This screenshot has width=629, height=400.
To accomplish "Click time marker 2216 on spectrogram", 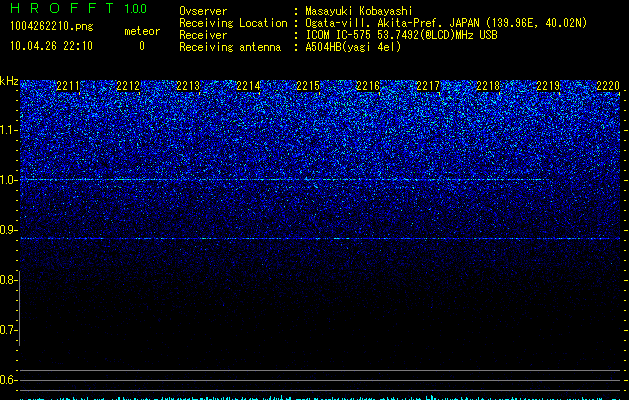I will [x=368, y=86].
